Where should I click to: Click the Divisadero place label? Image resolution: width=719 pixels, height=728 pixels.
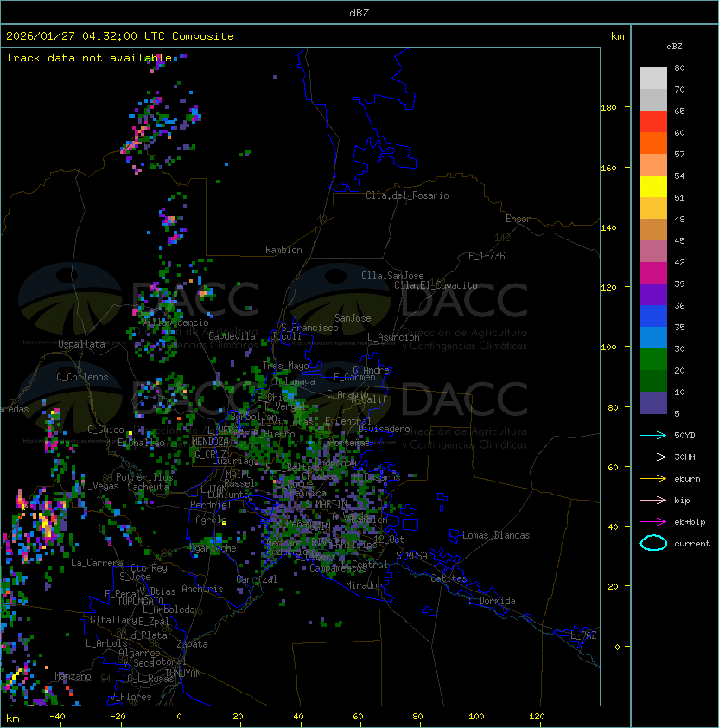pyautogui.click(x=384, y=429)
